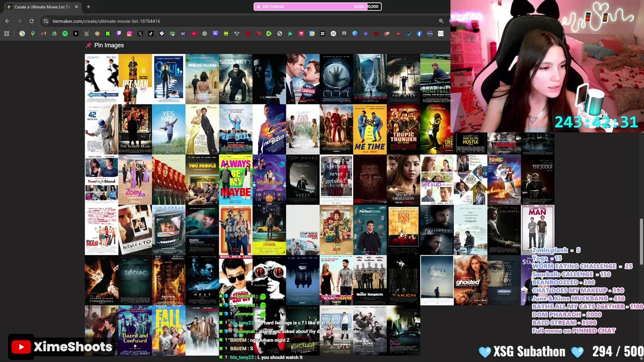644x362 pixels.
Task: Open the TikTok bookmark icon
Action: (x=150, y=34)
